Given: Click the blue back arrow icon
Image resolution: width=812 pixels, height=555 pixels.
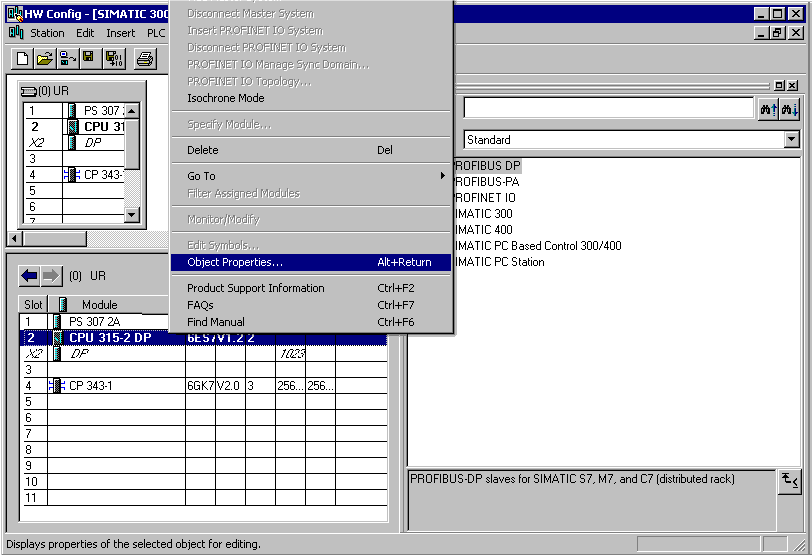Looking at the screenshot, I should pos(29,275).
